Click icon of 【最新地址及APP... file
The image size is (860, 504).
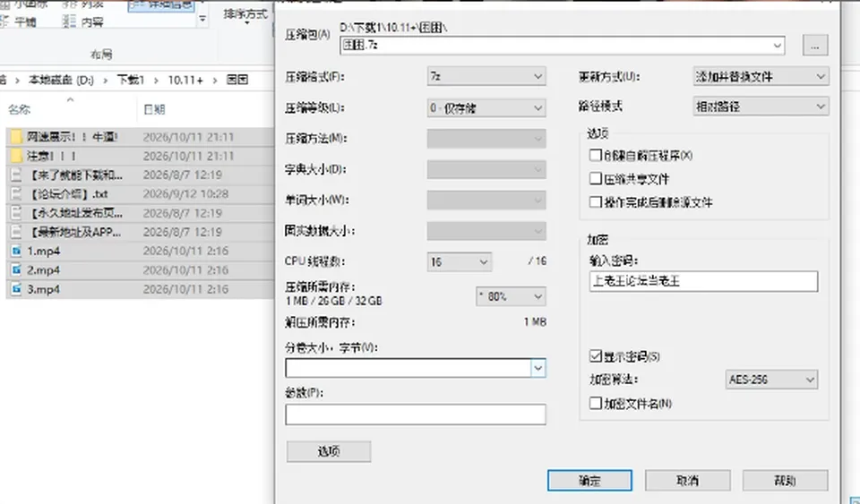(x=16, y=232)
